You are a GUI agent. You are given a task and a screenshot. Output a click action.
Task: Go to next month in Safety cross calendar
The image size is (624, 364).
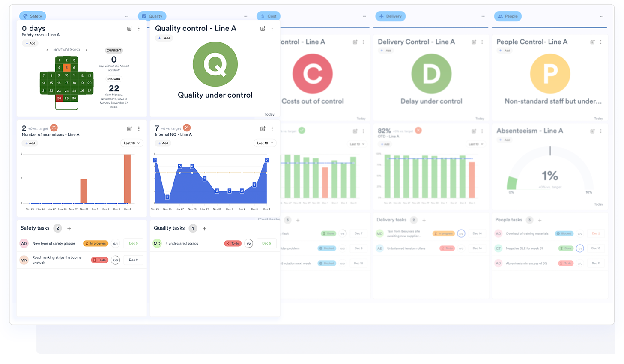coord(86,50)
